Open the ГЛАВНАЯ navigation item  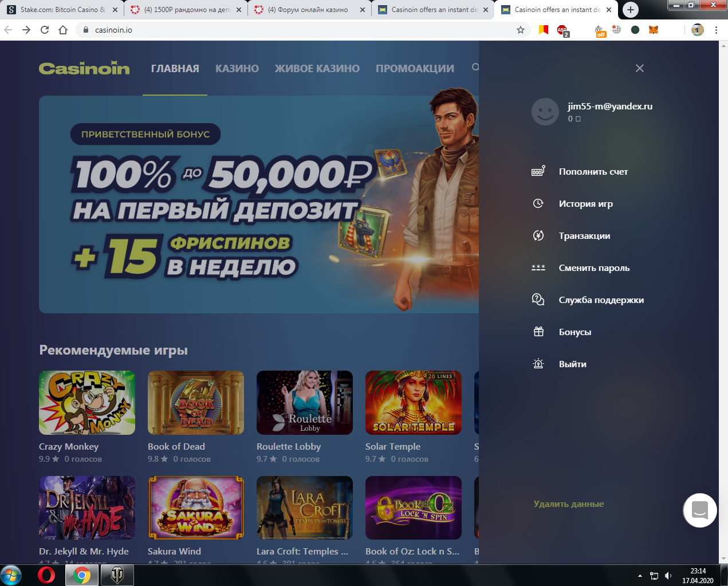click(175, 68)
